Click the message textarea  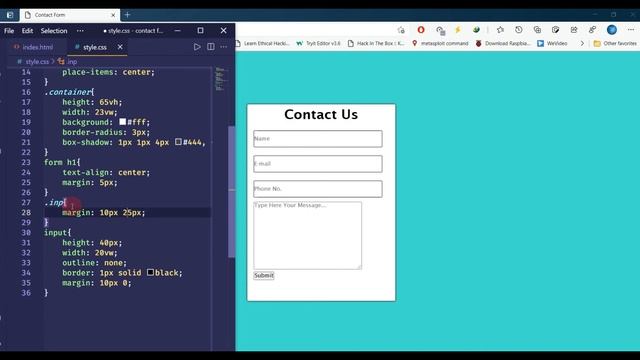click(x=307, y=235)
